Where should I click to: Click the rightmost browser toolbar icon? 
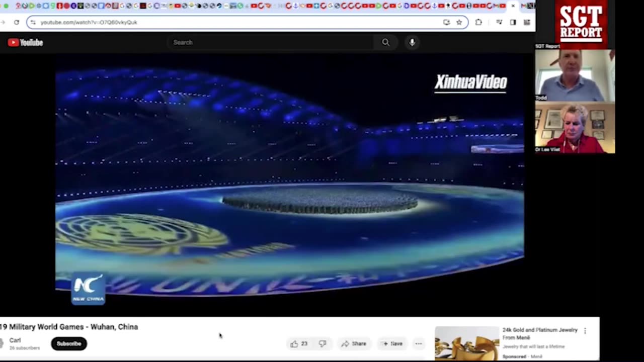527,22
